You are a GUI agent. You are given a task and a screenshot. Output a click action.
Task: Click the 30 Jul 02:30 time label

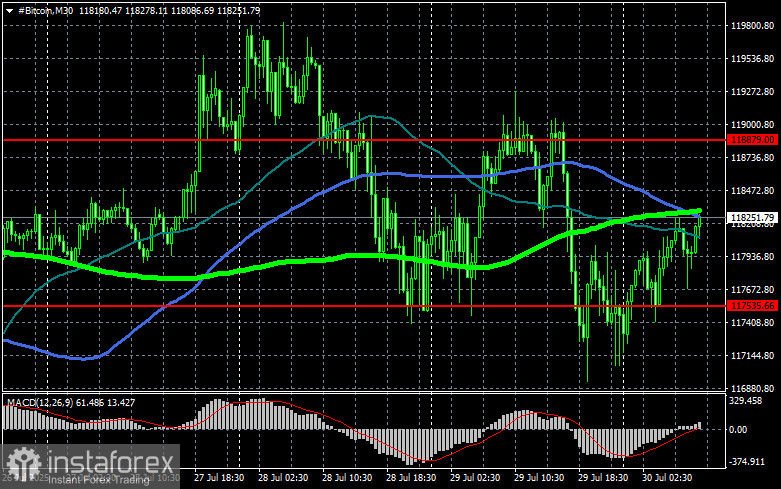pyautogui.click(x=667, y=477)
